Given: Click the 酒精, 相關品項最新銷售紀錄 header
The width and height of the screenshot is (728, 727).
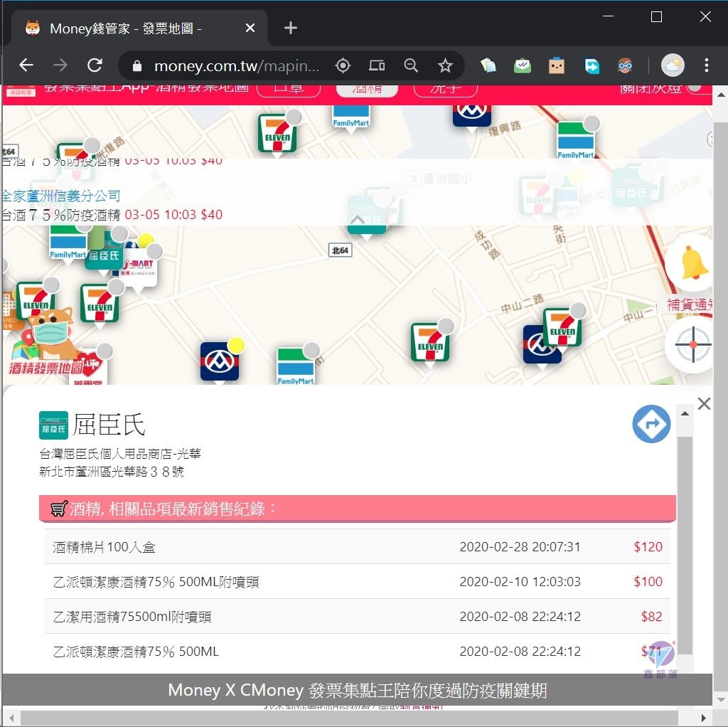Looking at the screenshot, I should 358,509.
